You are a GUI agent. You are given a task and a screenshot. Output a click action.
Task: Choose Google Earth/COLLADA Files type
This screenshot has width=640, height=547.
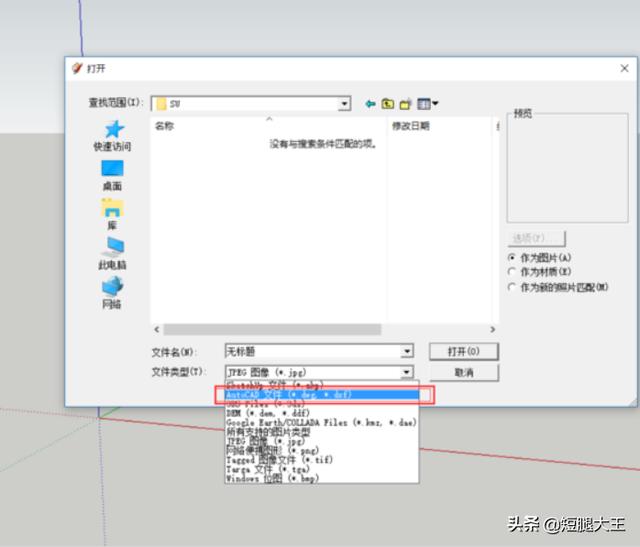point(322,422)
